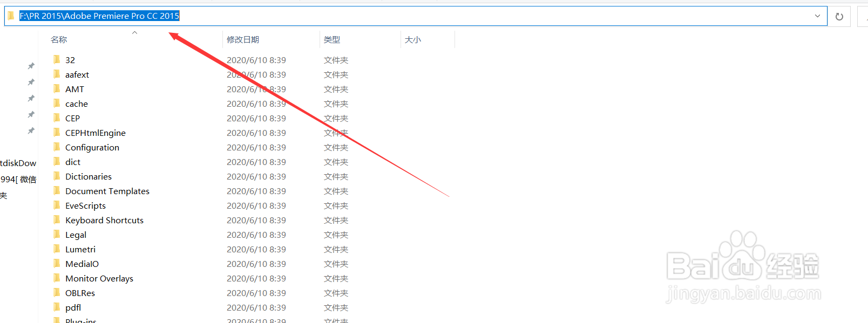
Task: Select the Dictionaries folder icon
Action: (57, 176)
